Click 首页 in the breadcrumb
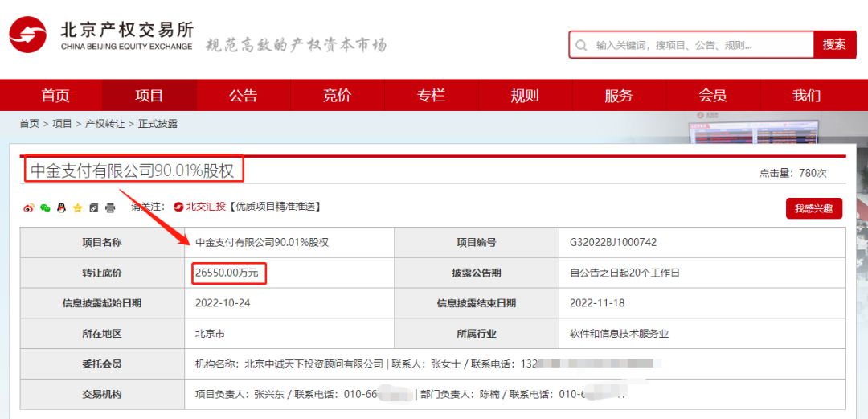The image size is (868, 419). [30, 124]
